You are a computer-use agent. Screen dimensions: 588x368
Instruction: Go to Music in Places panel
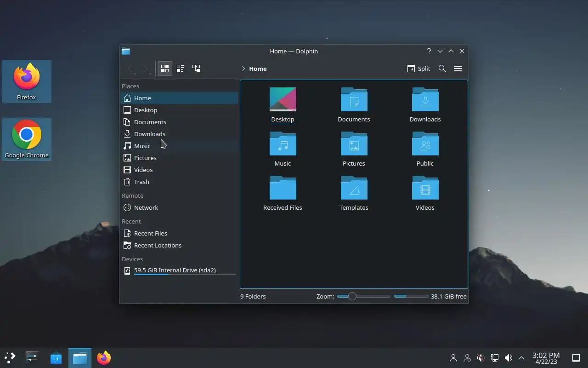coord(179,146)
